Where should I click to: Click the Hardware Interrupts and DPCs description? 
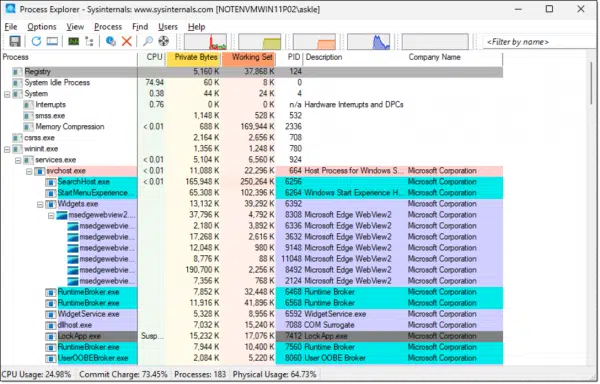click(354, 105)
